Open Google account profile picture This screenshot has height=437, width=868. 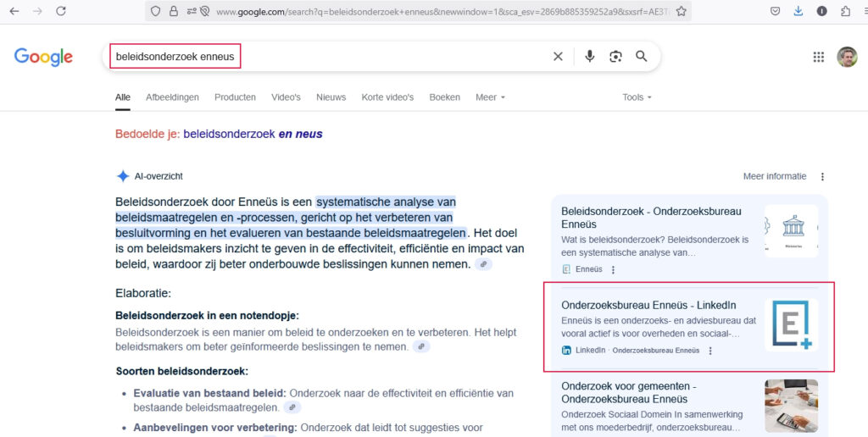(847, 57)
